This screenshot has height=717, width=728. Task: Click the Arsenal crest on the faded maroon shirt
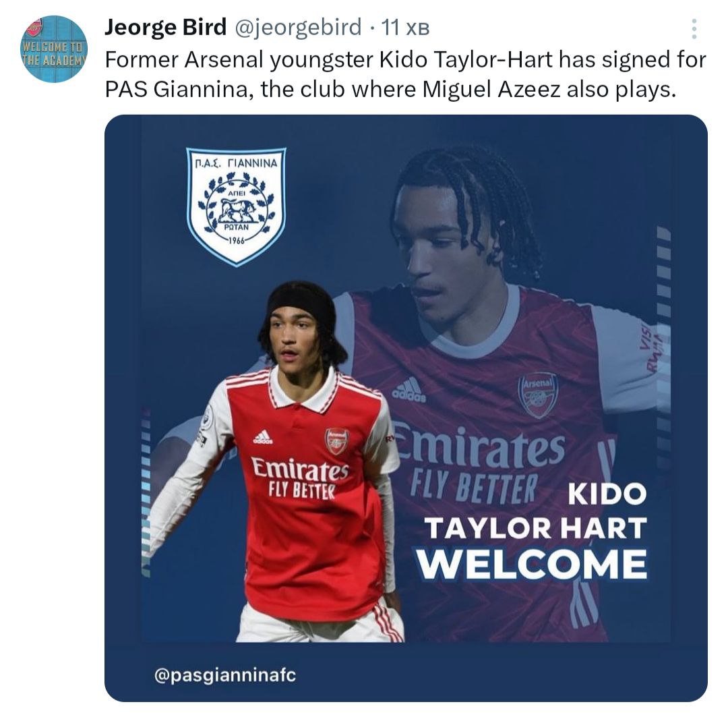pos(538,395)
